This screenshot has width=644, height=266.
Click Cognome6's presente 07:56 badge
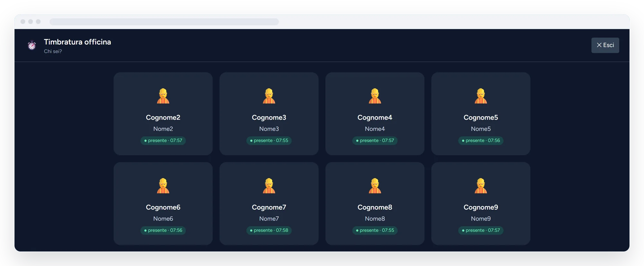pos(163,230)
